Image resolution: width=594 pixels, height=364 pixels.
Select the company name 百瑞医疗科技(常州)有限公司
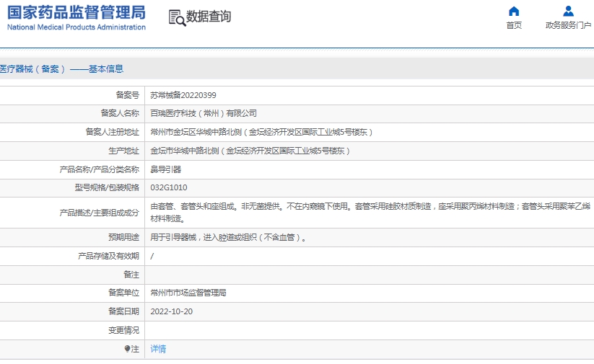[x=204, y=113]
